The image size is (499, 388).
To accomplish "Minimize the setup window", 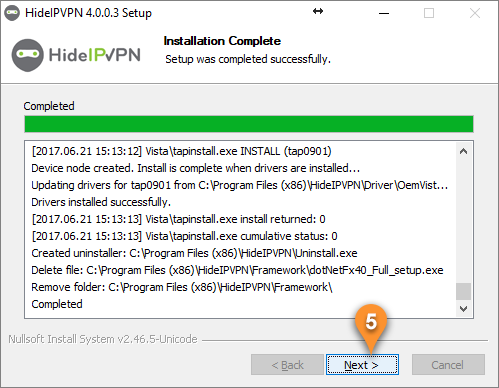I will (384, 13).
